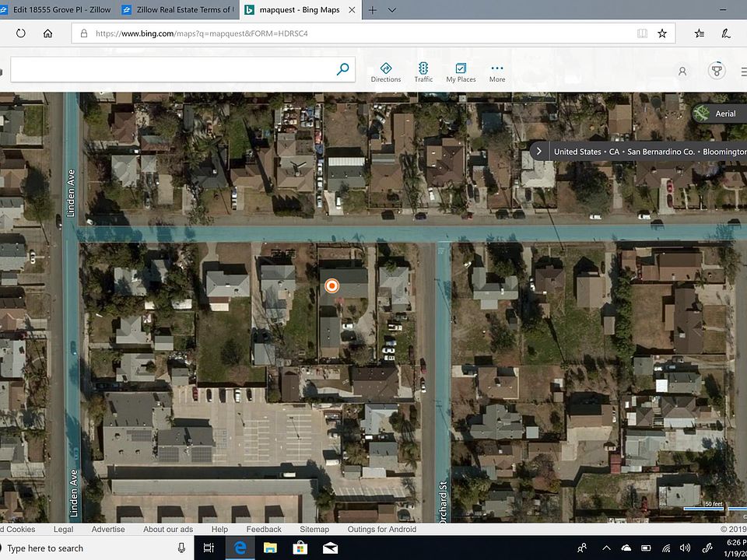Click the More options ellipsis

click(497, 72)
